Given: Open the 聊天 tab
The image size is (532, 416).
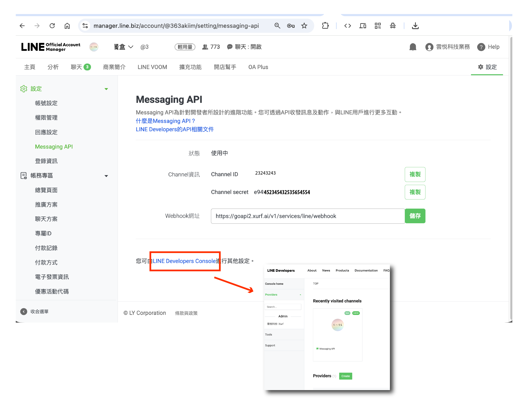Looking at the screenshot, I should (x=81, y=67).
